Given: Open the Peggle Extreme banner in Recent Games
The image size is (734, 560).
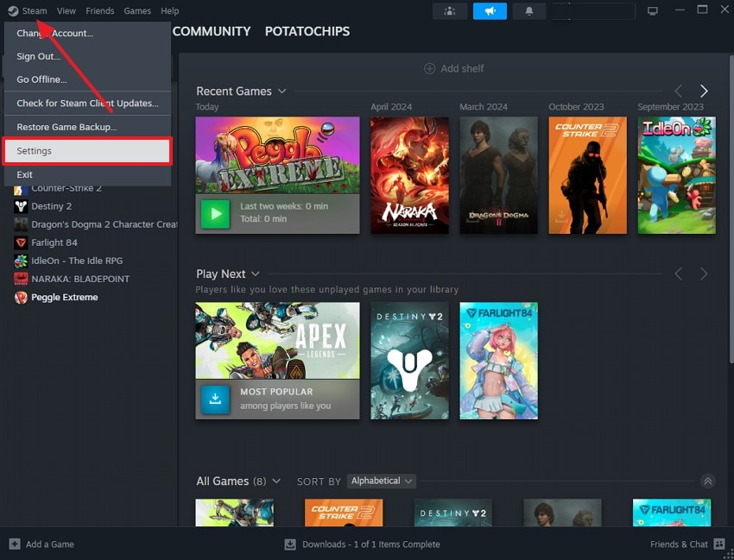Looking at the screenshot, I should (x=277, y=155).
